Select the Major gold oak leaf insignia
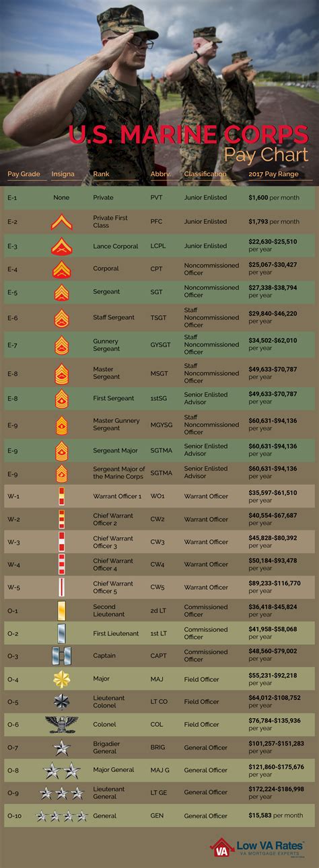Viewport: 319px width, 868px height. (61, 679)
